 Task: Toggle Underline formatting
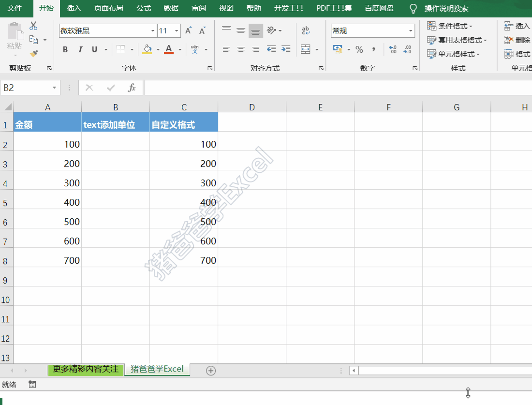click(95, 49)
